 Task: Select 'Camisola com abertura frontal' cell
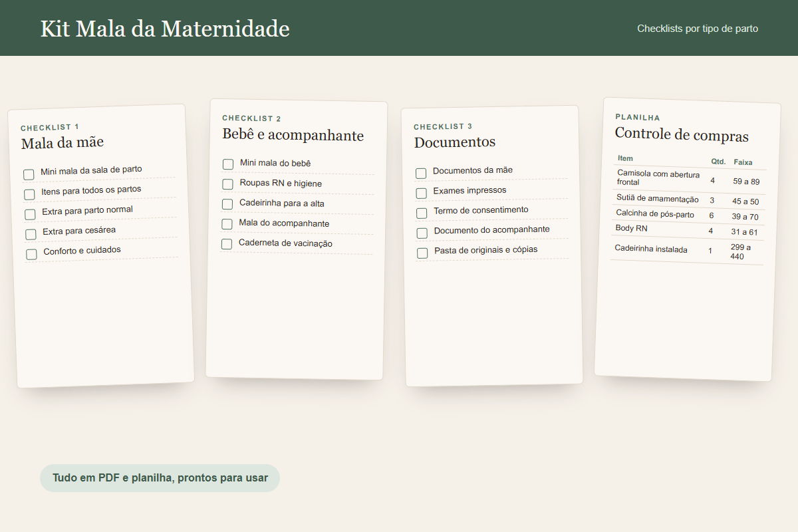[x=658, y=178]
